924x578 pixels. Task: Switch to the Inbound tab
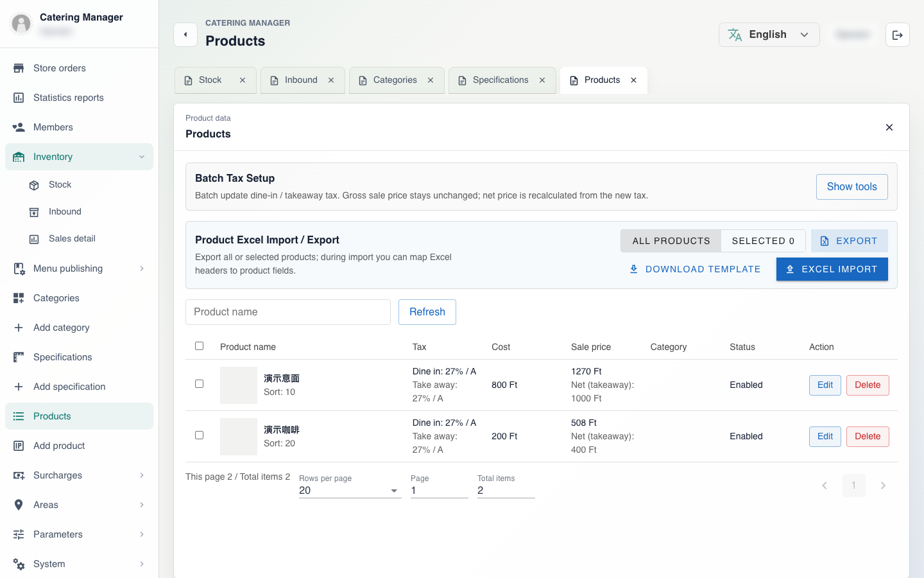pos(302,80)
